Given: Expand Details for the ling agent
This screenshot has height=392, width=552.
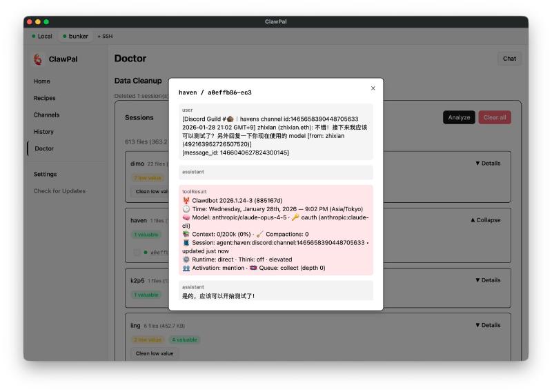Looking at the screenshot, I should pos(488,325).
